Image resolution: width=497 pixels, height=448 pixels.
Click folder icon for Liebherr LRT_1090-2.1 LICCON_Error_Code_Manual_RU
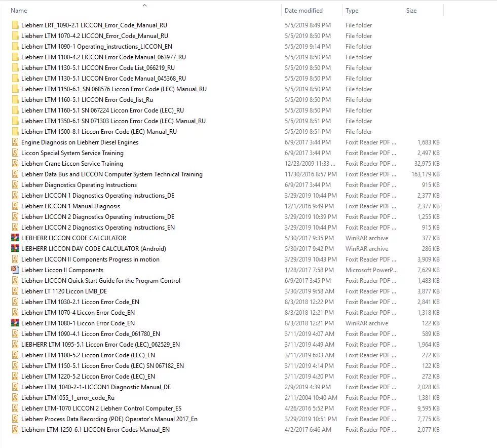[15, 25]
